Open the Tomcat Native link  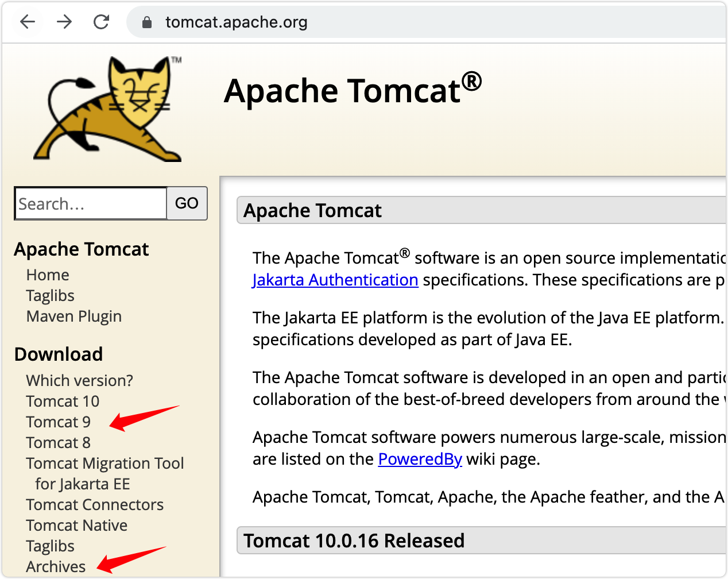pos(77,526)
